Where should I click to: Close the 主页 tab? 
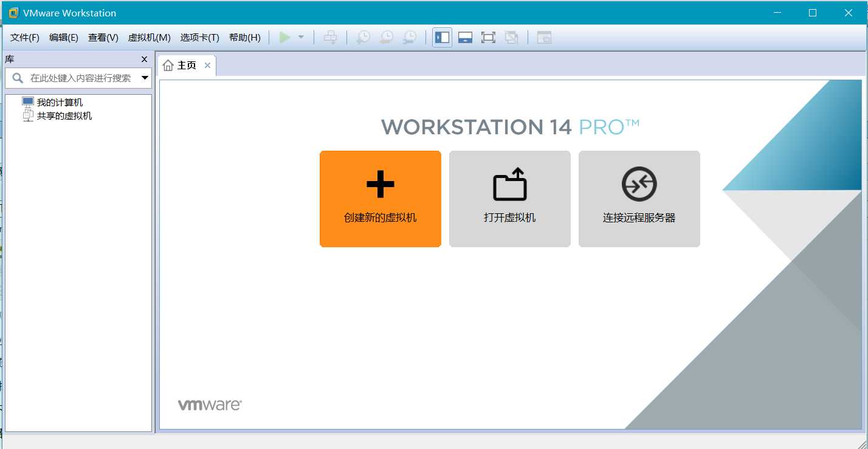pyautogui.click(x=207, y=66)
